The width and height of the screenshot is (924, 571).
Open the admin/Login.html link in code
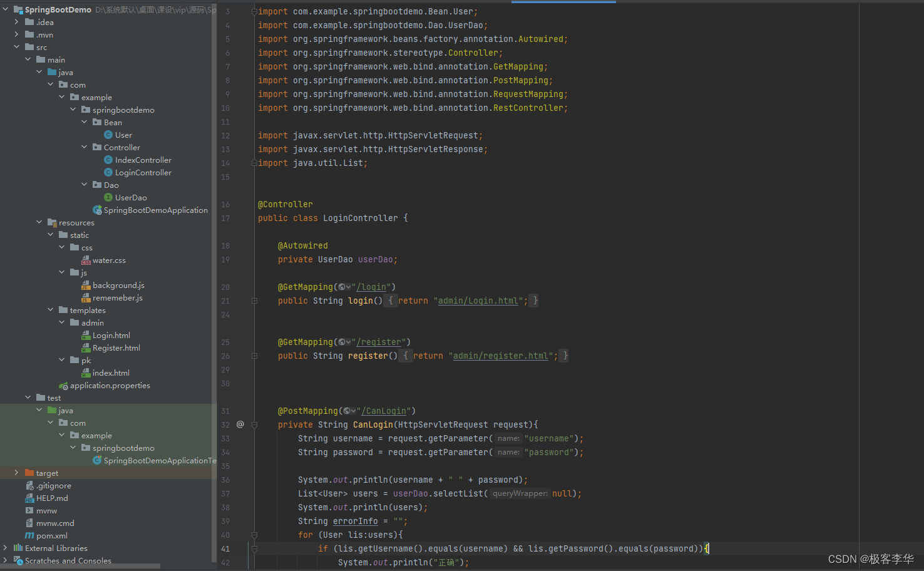click(x=478, y=301)
